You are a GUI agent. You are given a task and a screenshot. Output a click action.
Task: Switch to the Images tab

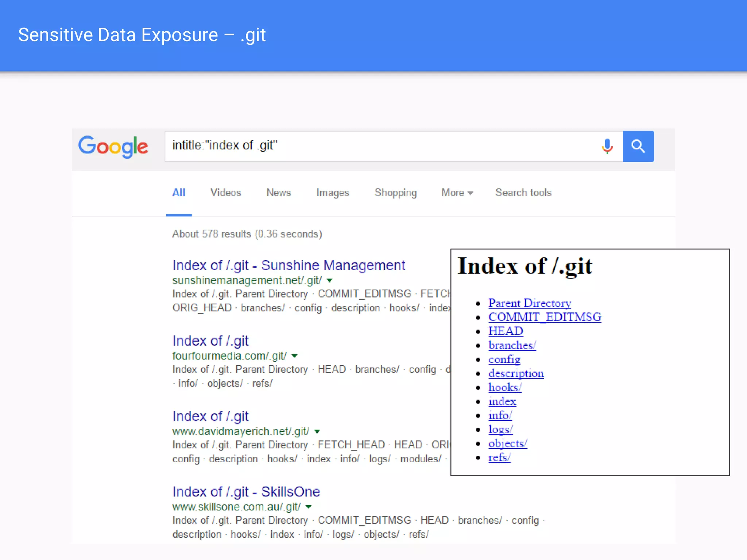(333, 193)
